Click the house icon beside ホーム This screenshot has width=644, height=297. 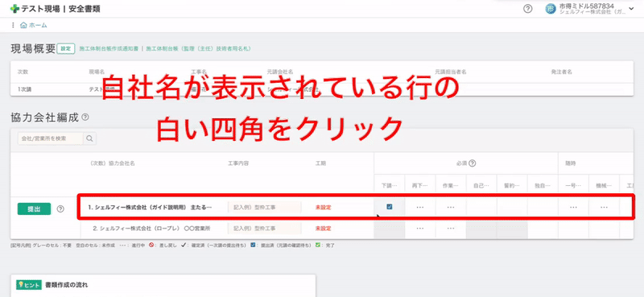point(23,25)
